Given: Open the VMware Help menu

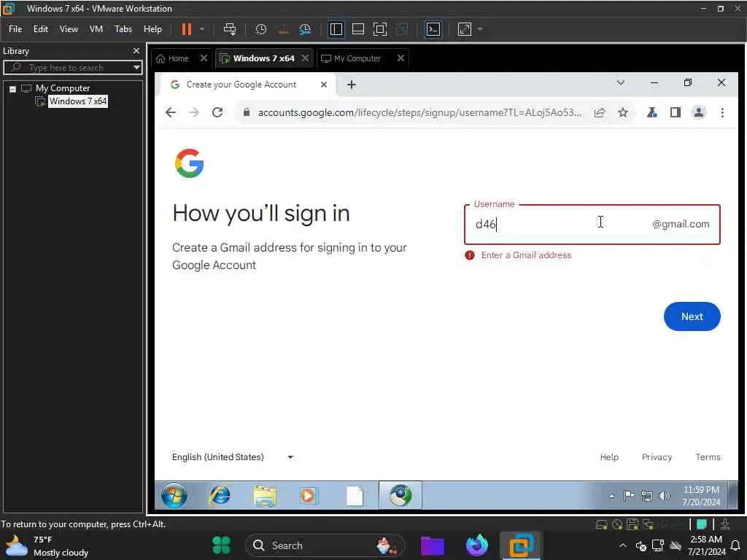Looking at the screenshot, I should tap(153, 29).
